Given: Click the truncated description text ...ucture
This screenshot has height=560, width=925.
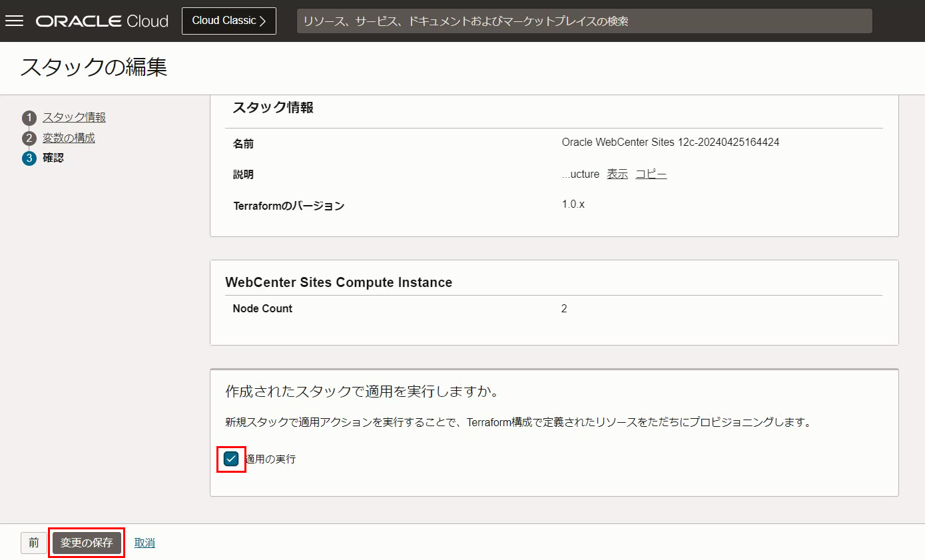Looking at the screenshot, I should 581,174.
